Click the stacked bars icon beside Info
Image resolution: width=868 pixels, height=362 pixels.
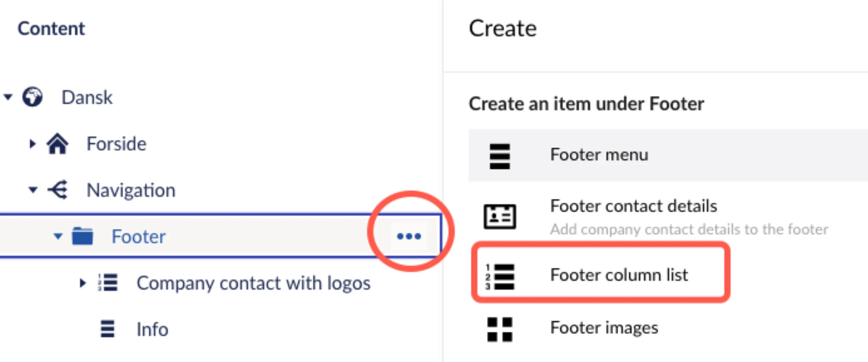(x=108, y=329)
